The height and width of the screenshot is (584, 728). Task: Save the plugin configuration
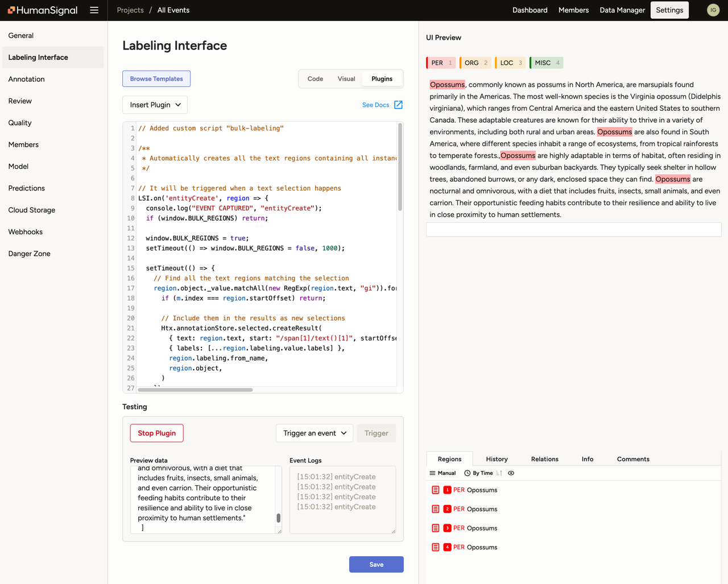tap(376, 564)
